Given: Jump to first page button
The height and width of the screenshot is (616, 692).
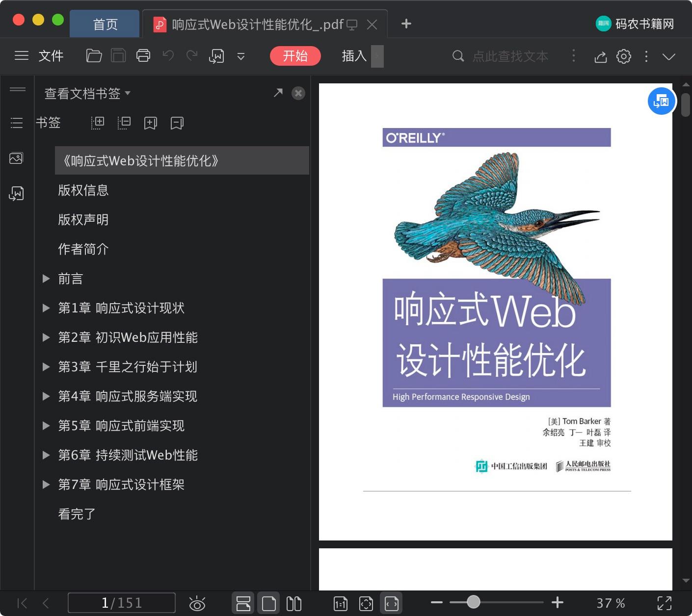Looking at the screenshot, I should coord(22,603).
